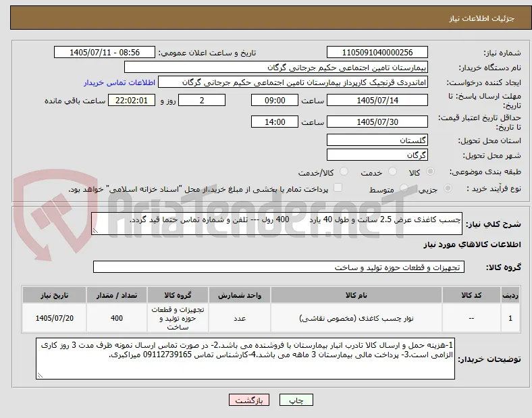532x418 pixels.
Task: Click the item name نوار چسب کاغذی cell
Action: click(x=356, y=318)
